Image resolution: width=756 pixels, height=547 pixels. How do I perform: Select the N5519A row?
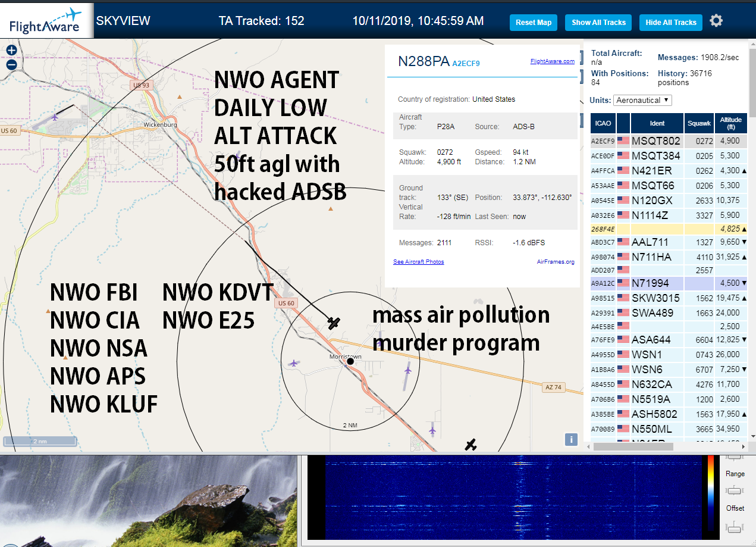669,399
